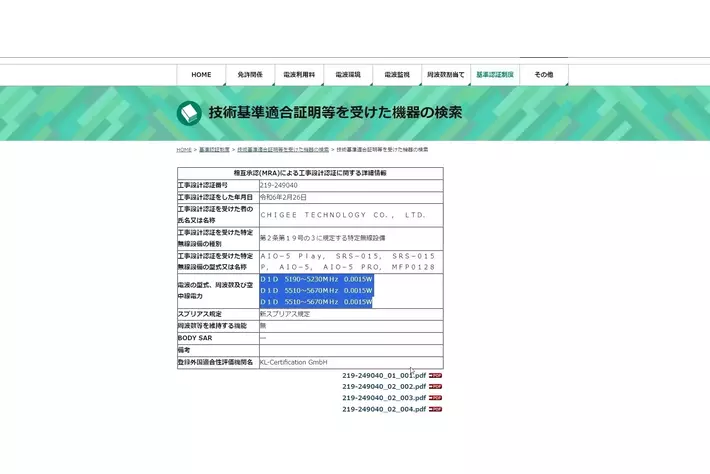This screenshot has width=710, height=474.
Task: Click the PDF icon beside 219-249040_02_003.pdf
Action: pyautogui.click(x=435, y=398)
